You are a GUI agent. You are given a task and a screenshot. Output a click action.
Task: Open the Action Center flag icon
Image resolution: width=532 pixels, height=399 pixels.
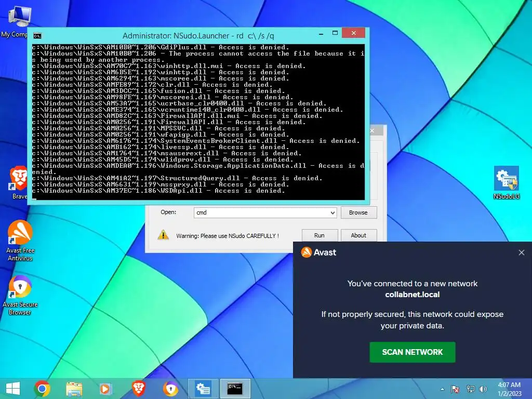(x=455, y=389)
